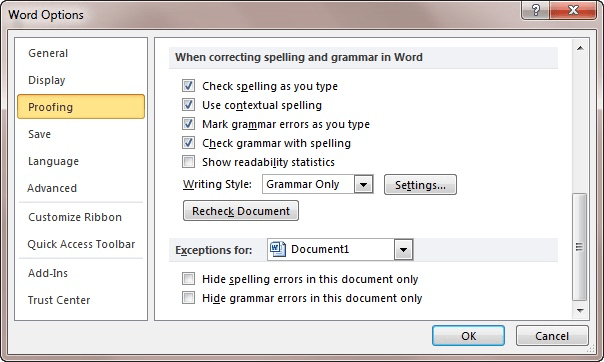Click the vertical scrollbar thumb
Viewport: 604px width, 362px height.
tap(579, 247)
